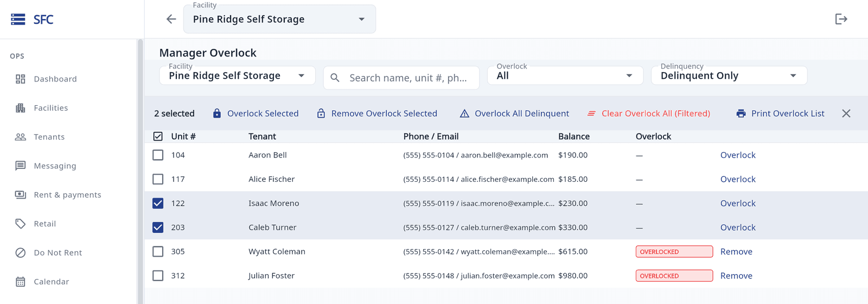868x304 pixels.
Task: Open the filter Facility dropdown under Manager Overlock
Action: 237,75
